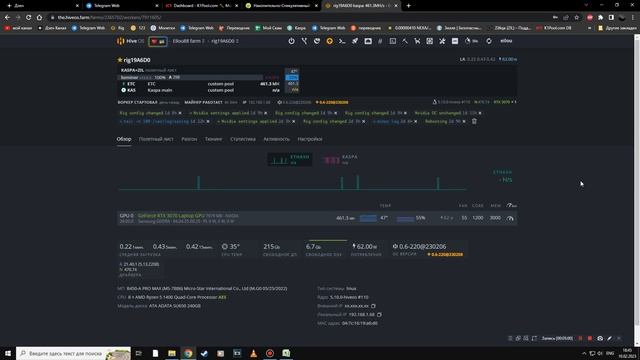This screenshot has height=360, width=640.
Task: Switch to the Настройки tab
Action: [310, 139]
